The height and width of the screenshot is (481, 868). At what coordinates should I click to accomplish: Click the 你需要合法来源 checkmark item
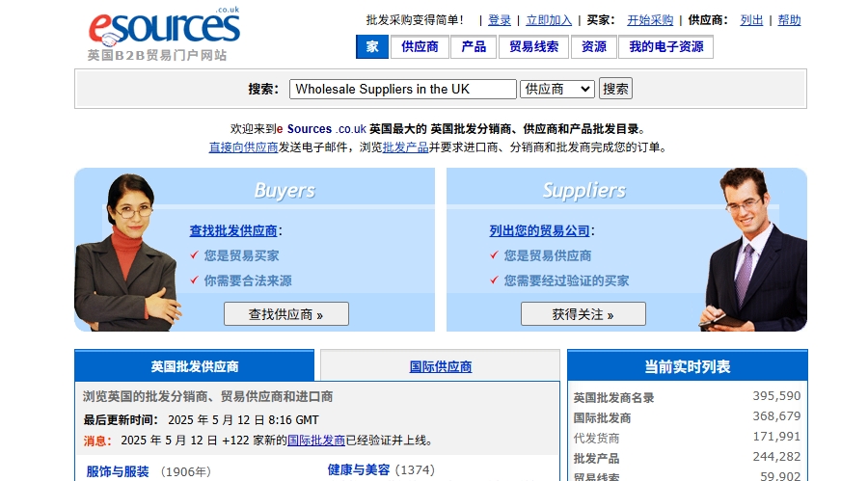241,281
